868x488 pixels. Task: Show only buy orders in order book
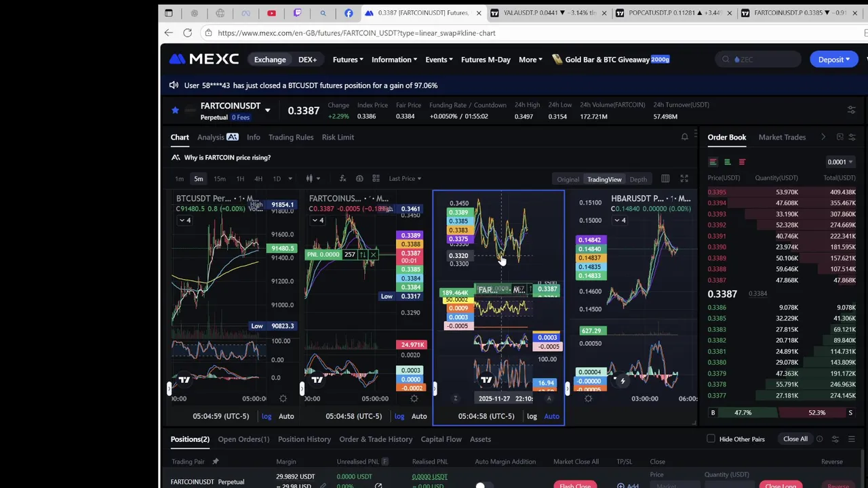727,162
